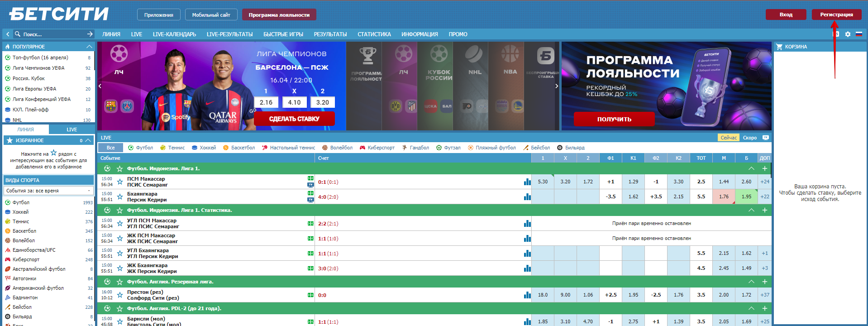Click the СДЕЛАТЬ СТАВКУ button on banner
This screenshot has width=868, height=326.
[x=294, y=119]
